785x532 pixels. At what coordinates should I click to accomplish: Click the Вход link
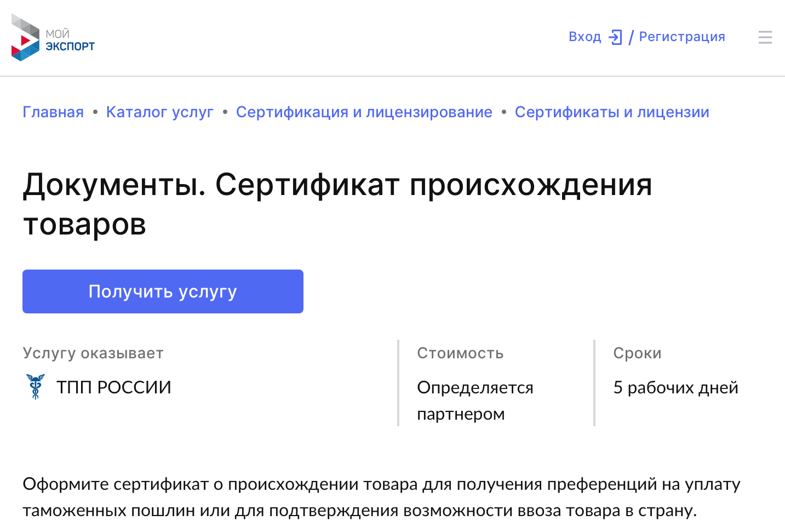585,37
